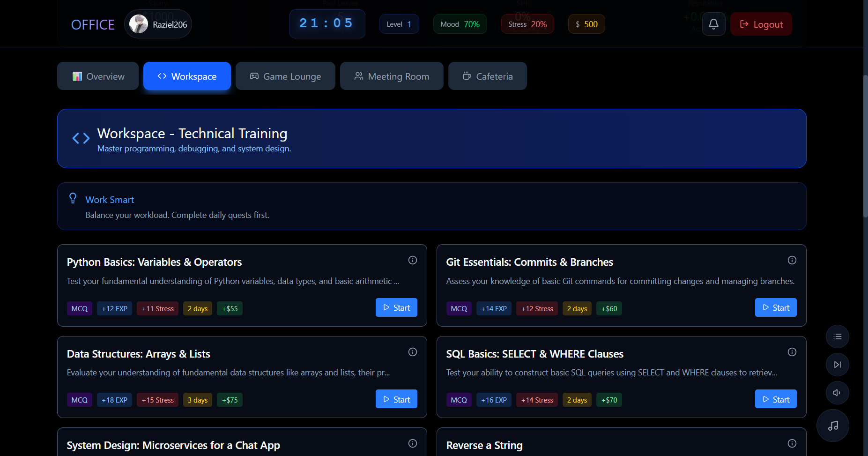Click the +14 EXP tag
The height and width of the screenshot is (456, 868).
494,308
